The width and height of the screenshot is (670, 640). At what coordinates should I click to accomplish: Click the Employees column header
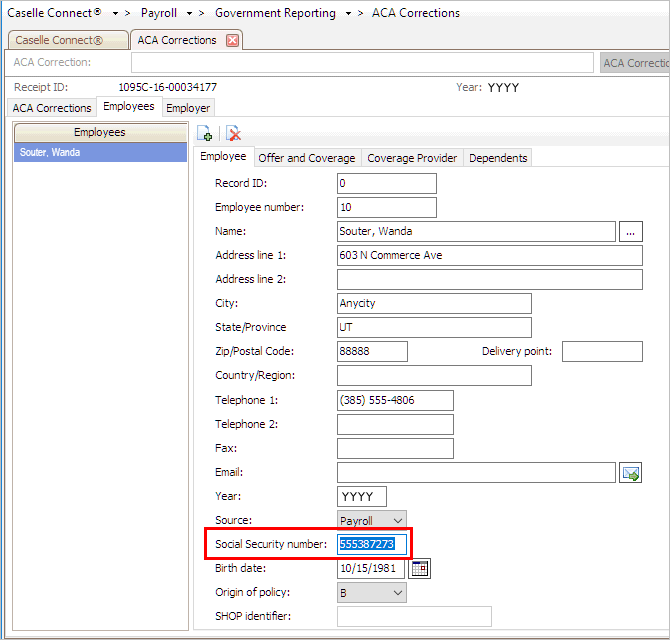tap(100, 132)
